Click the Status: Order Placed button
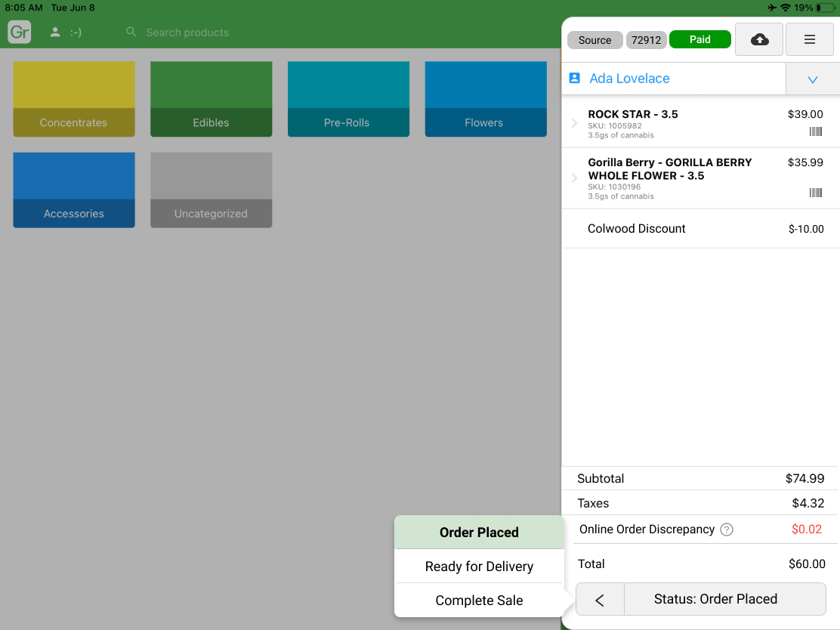This screenshot has width=840, height=630. point(715,599)
